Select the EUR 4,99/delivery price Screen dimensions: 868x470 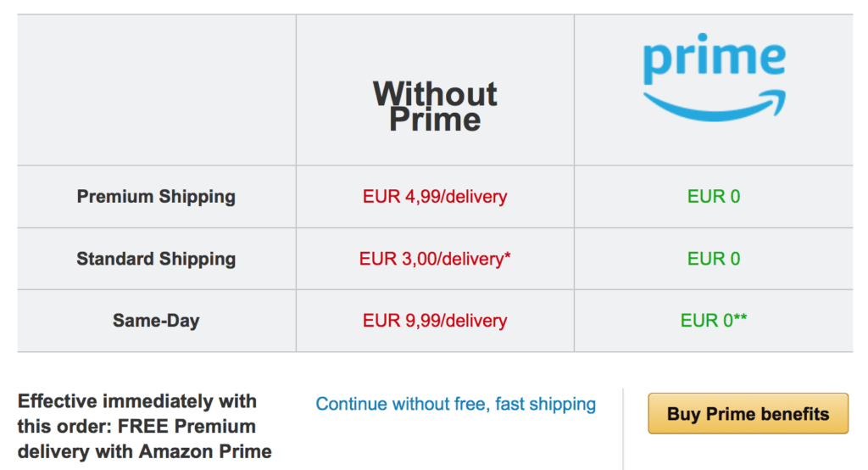point(435,197)
